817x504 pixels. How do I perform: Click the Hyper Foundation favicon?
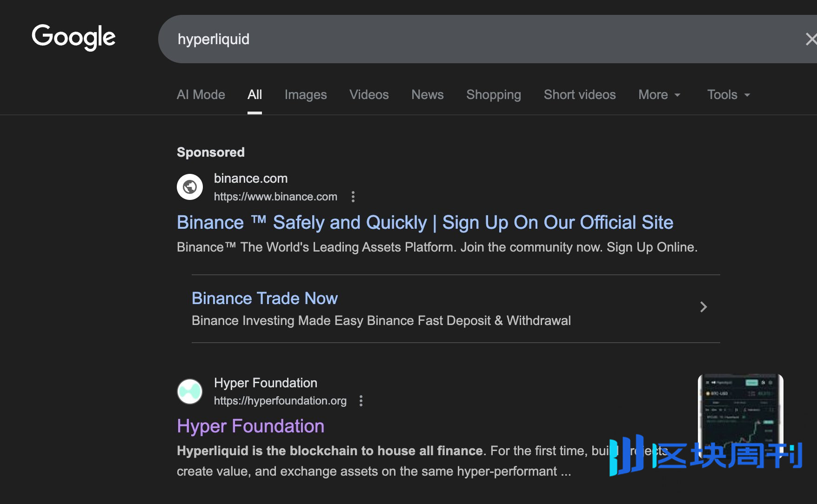pyautogui.click(x=190, y=391)
